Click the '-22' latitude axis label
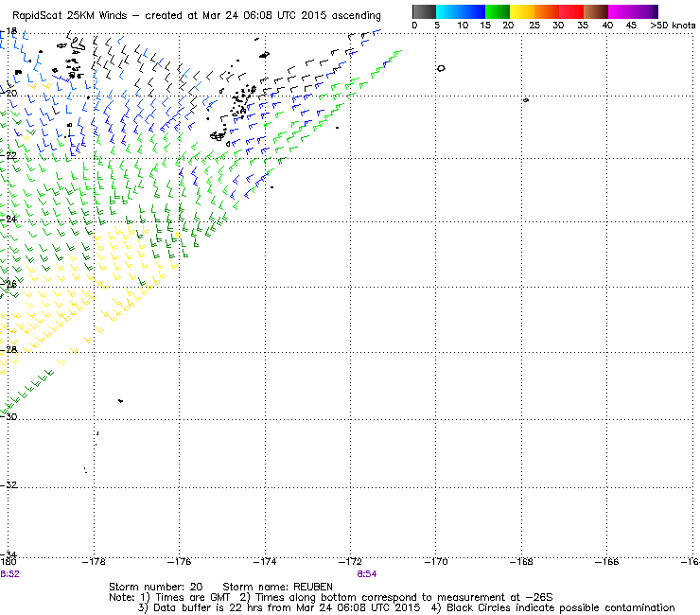Image resolution: width=700 pixels, height=615 pixels. pos(9,155)
